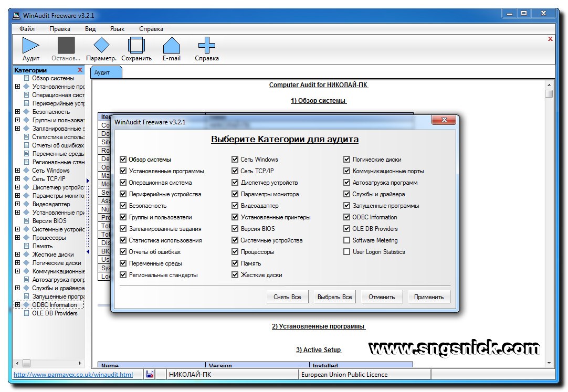Image resolution: width=568 pixels, height=392 pixels.
Task: Close the category selection dialog
Action: [444, 120]
